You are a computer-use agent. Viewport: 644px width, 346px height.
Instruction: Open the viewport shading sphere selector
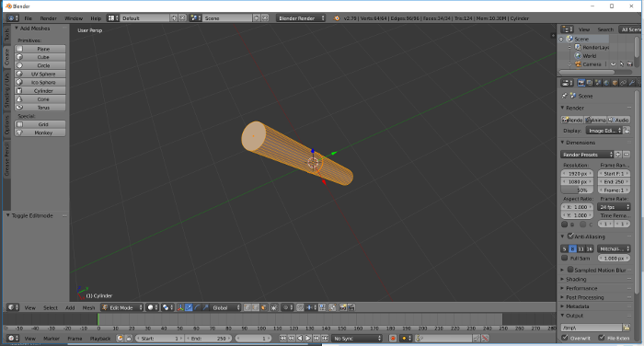[x=153, y=307]
